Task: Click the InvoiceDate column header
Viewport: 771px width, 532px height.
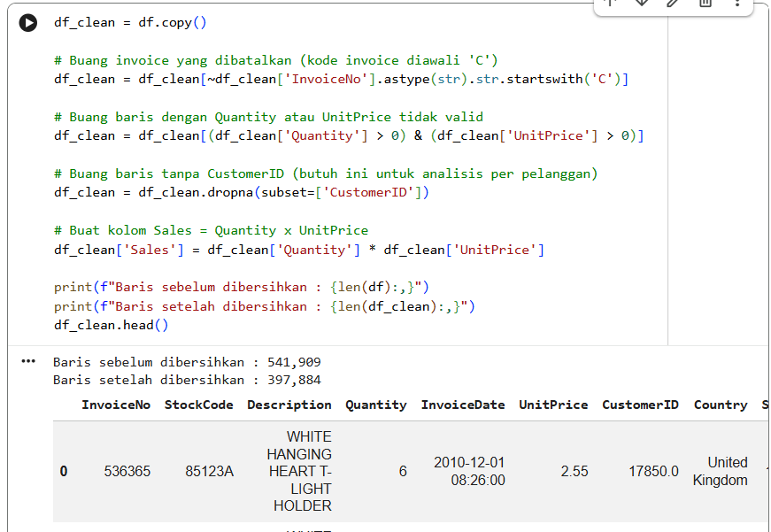Action: click(x=463, y=405)
